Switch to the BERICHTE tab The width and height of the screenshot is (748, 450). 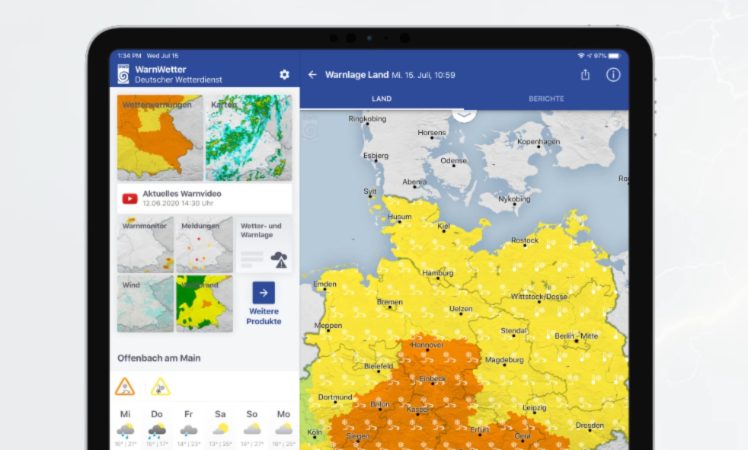[546, 99]
